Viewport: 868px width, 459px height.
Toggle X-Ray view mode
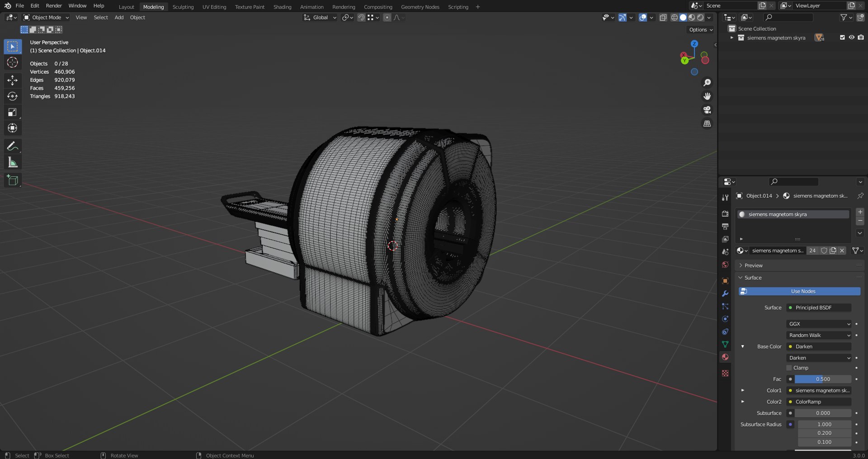663,18
